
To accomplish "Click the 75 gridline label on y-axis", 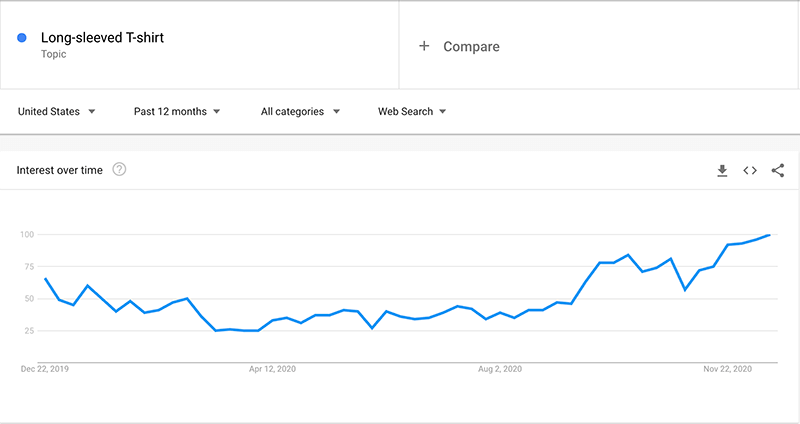I will point(28,266).
